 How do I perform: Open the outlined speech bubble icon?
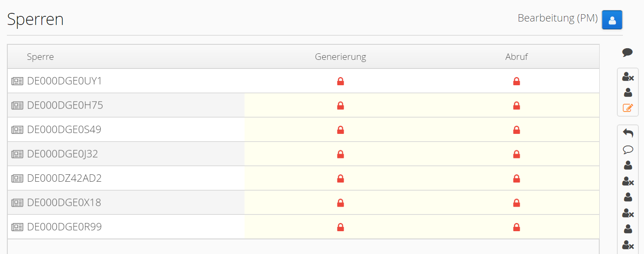(628, 150)
